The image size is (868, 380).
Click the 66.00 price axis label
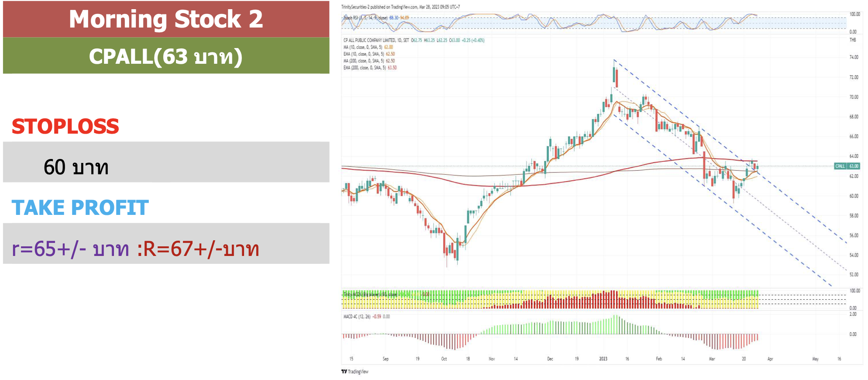(854, 136)
